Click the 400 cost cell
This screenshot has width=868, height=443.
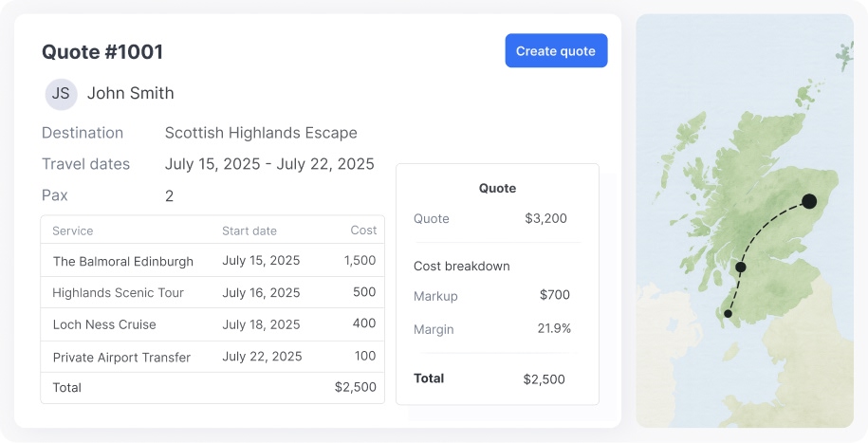click(364, 323)
